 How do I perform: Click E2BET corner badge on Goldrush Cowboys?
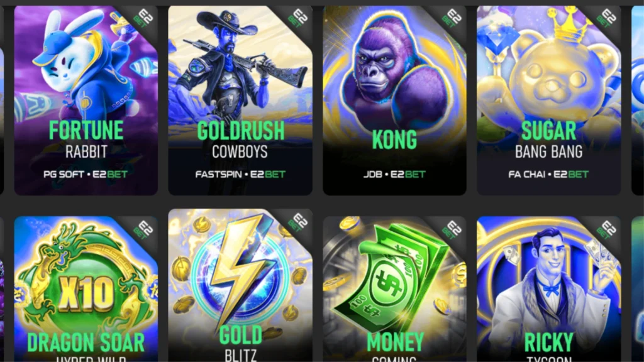click(297, 18)
